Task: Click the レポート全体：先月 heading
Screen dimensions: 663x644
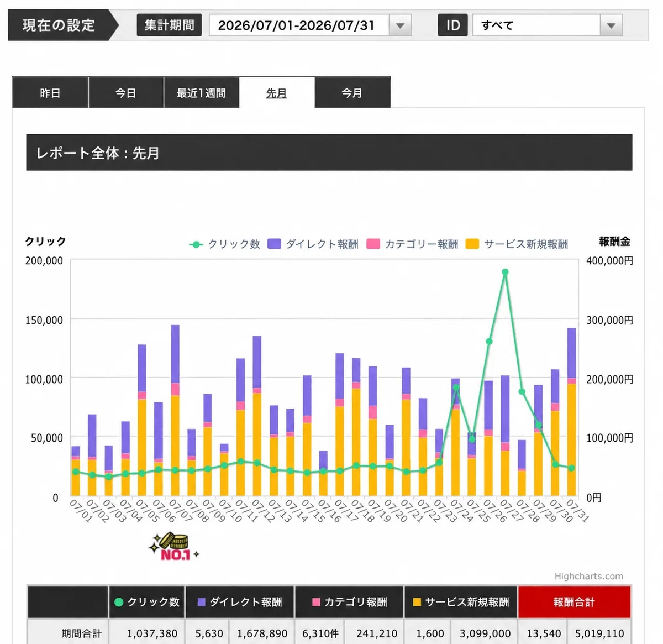Action: point(98,153)
